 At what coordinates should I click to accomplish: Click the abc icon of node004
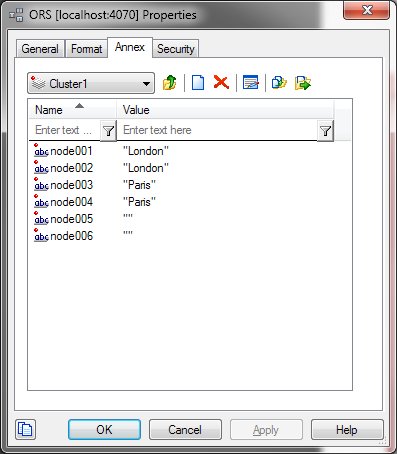(41, 201)
